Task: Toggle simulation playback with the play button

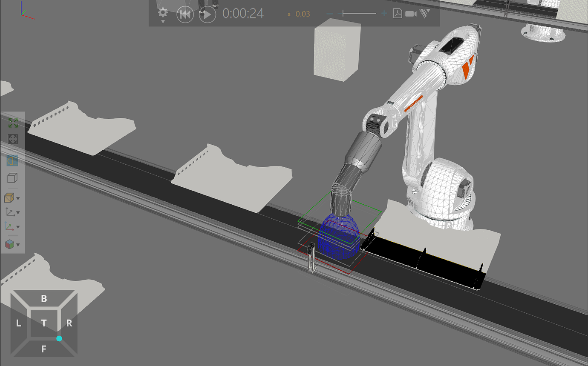Action: point(207,14)
